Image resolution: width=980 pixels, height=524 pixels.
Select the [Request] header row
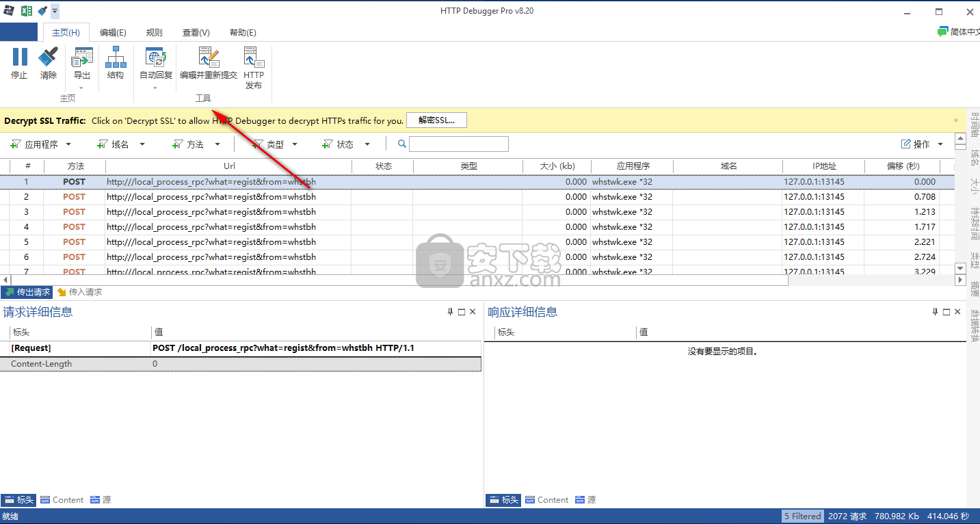pos(241,348)
